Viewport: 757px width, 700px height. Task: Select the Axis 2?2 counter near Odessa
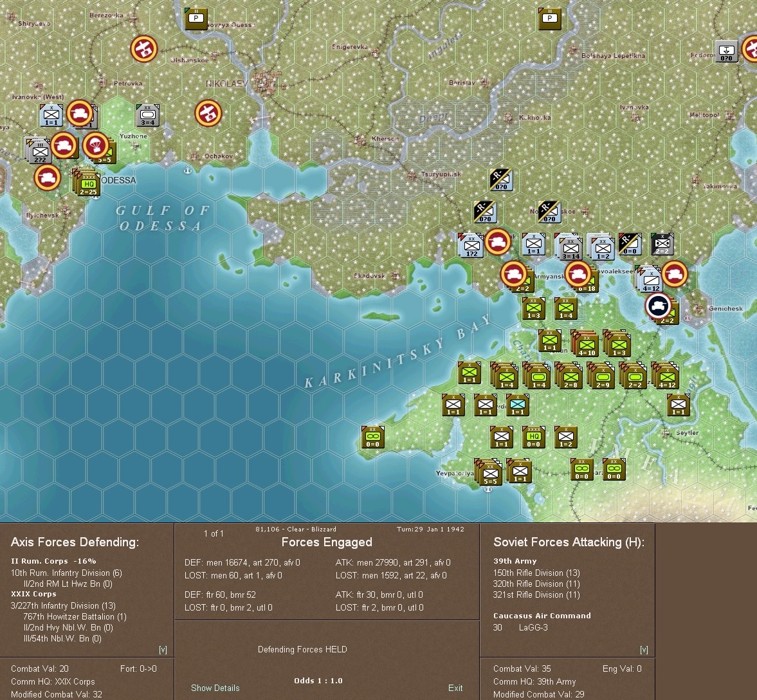(x=40, y=152)
